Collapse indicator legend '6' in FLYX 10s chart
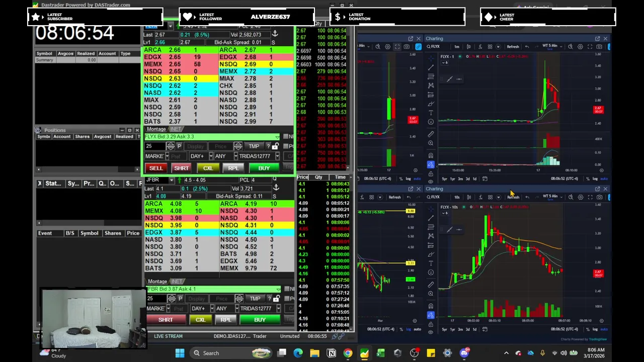Screen dimensions: 644x362 tap(445, 213)
